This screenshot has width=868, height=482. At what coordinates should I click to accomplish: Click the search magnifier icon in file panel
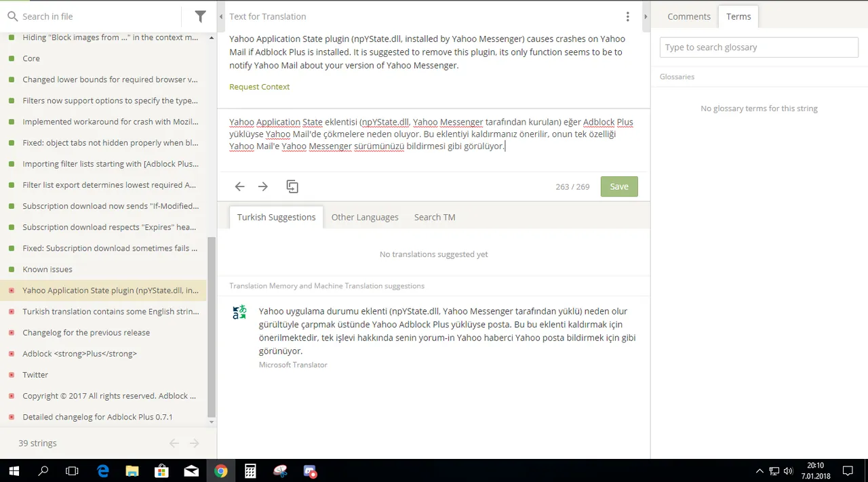coord(12,16)
